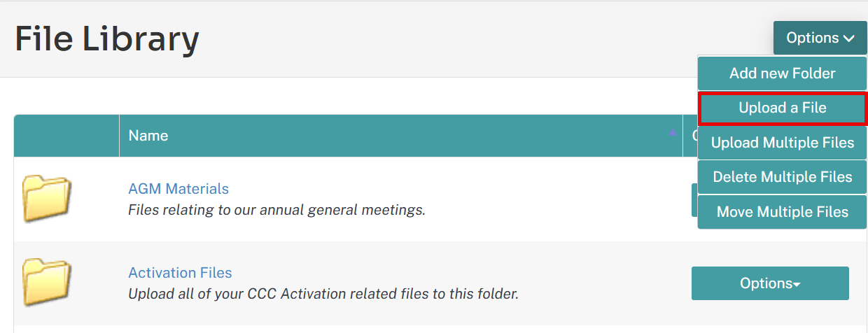Open the partly hidden AGM Materials options button
The width and height of the screenshot is (868, 333).
[694, 200]
